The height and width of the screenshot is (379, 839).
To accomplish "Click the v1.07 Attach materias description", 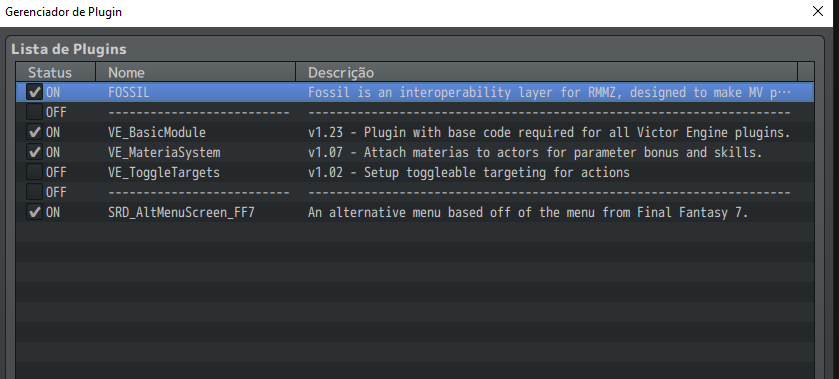I will point(535,153).
